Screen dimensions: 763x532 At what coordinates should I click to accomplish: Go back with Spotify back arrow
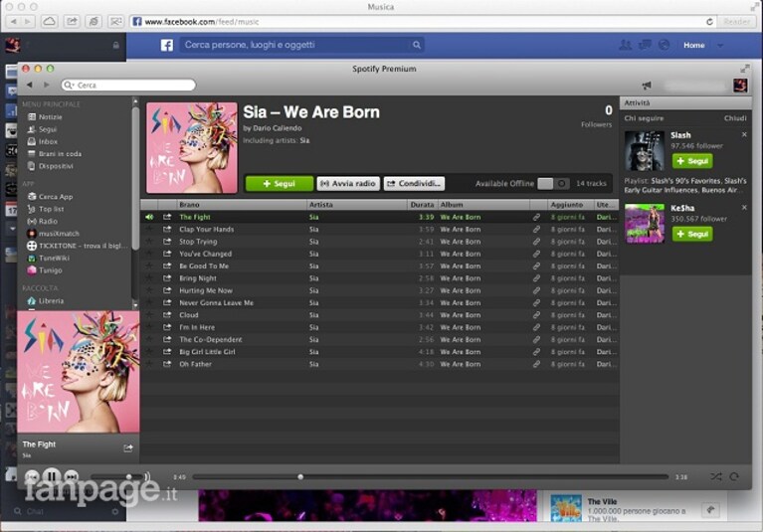click(30, 85)
